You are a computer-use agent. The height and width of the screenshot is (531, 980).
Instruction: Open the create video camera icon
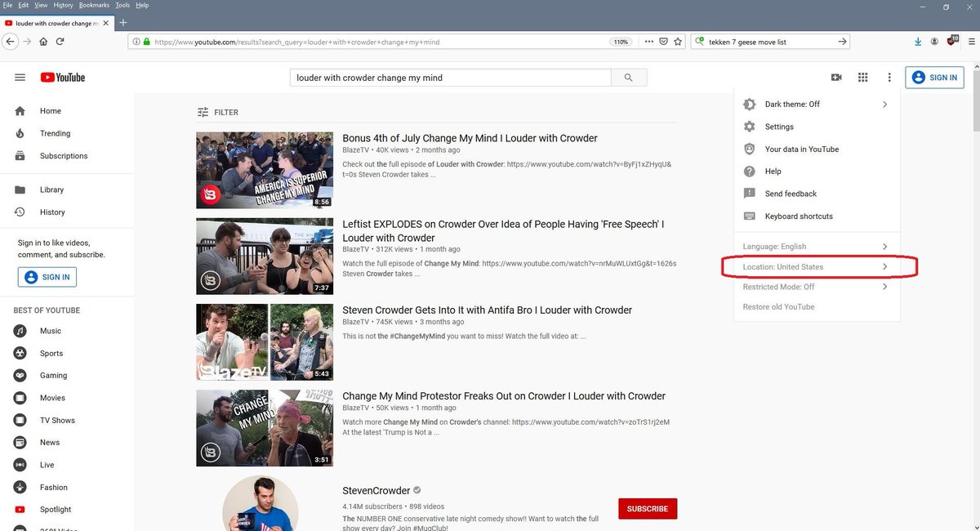(836, 78)
